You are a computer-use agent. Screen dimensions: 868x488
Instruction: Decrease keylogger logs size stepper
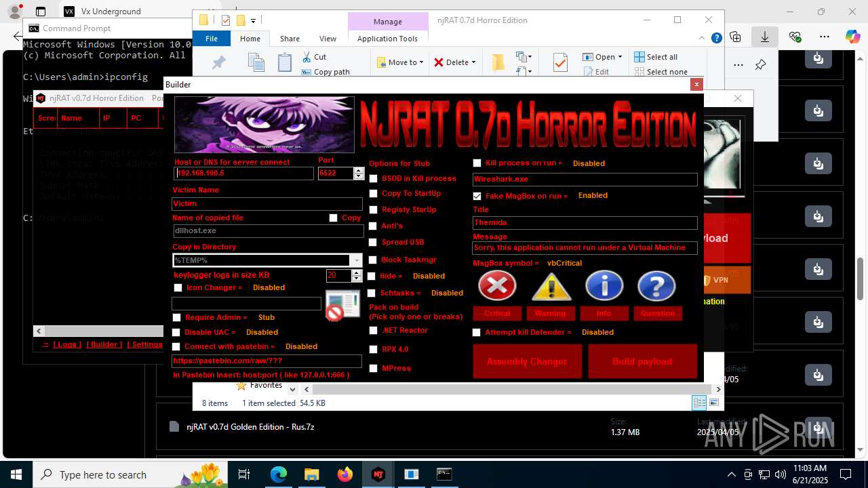(x=357, y=279)
